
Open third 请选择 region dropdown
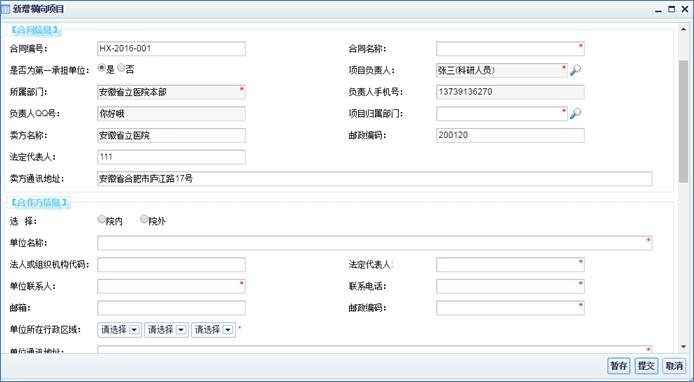213,330
